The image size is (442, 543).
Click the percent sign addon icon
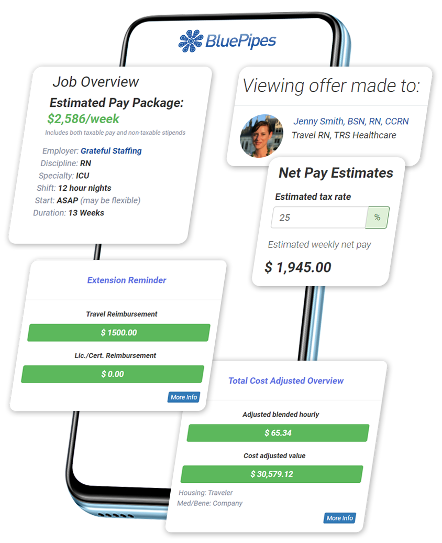377,217
